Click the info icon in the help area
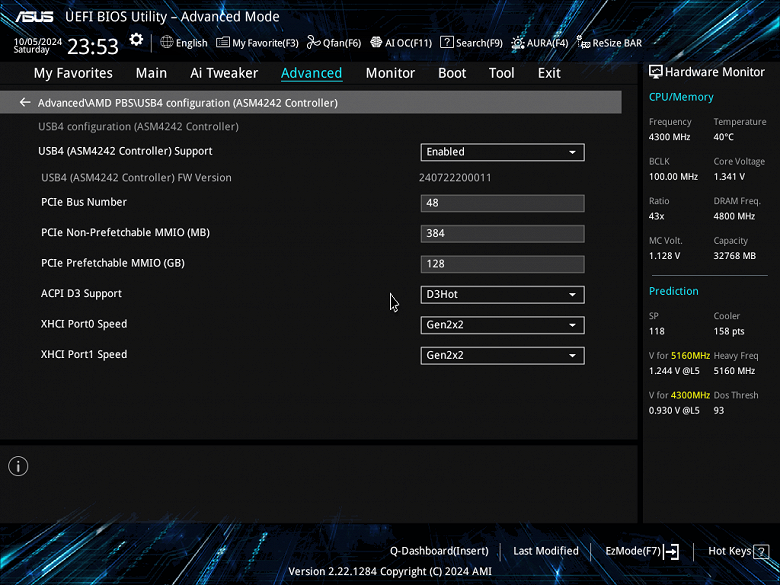This screenshot has height=585, width=780. click(x=18, y=466)
